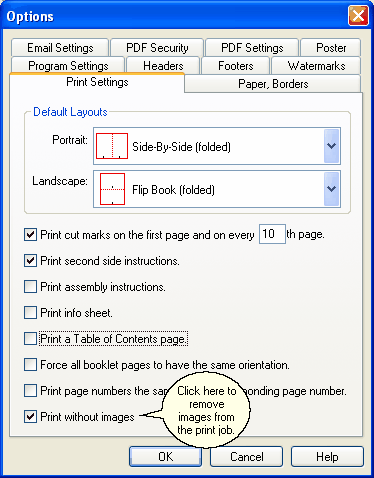Click the Flip Book folded layout icon
This screenshot has width=374, height=478.
pyautogui.click(x=112, y=189)
